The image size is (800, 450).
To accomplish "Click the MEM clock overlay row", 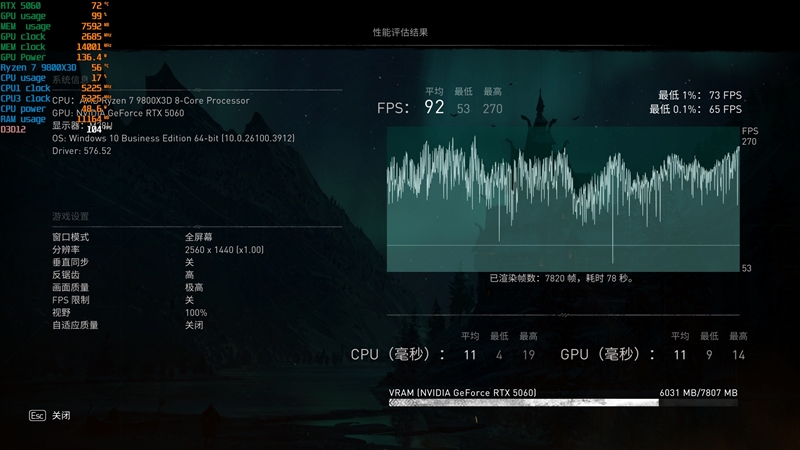I will (x=56, y=47).
